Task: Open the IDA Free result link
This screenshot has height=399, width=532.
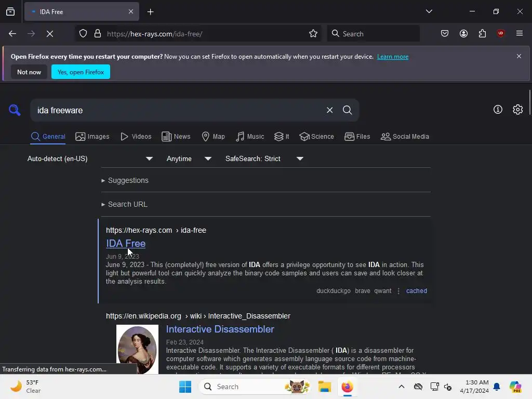Action: coord(126,243)
